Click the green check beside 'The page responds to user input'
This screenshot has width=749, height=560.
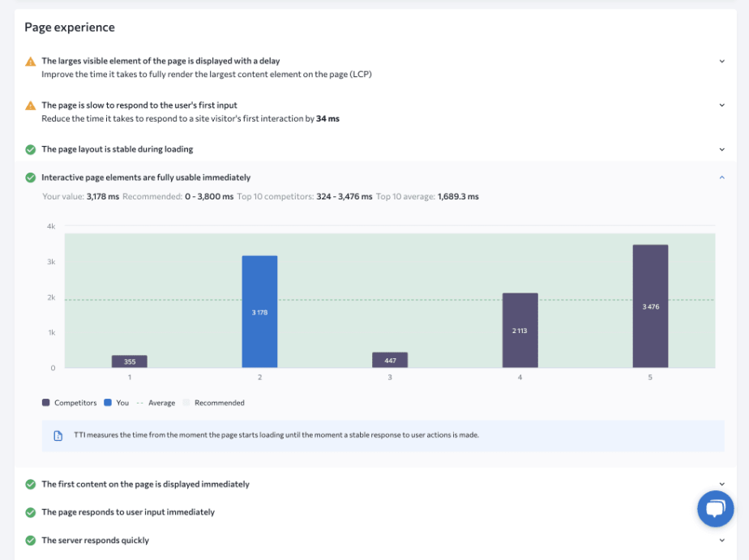click(x=32, y=512)
